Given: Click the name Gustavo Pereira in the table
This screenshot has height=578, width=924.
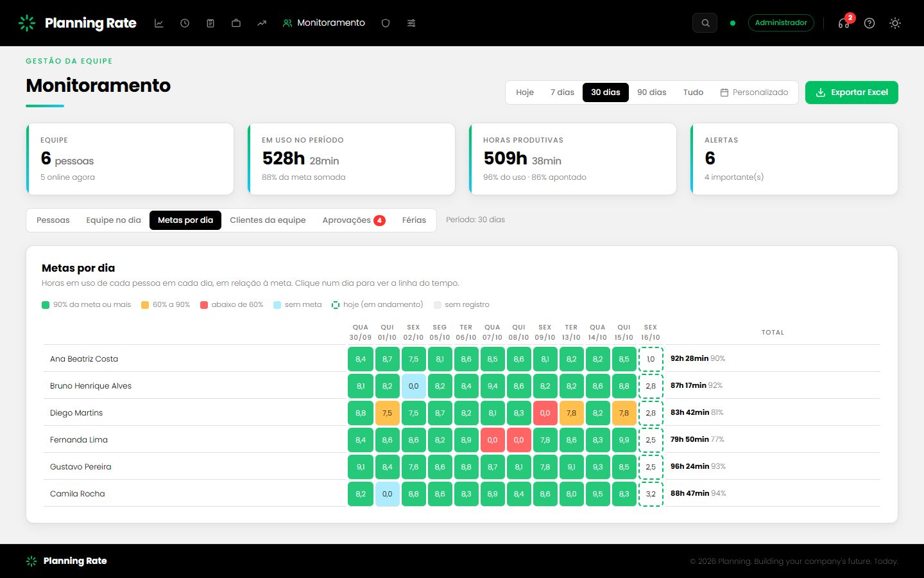Looking at the screenshot, I should coord(81,467).
